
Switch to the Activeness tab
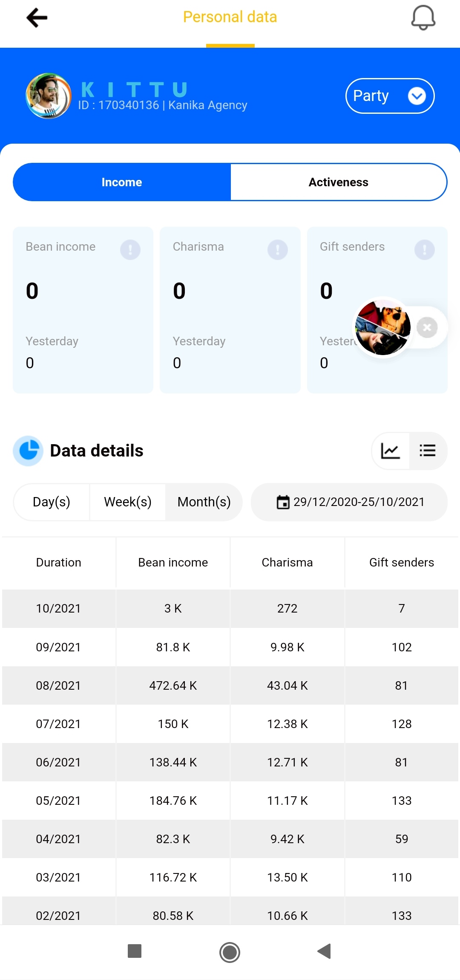[339, 182]
